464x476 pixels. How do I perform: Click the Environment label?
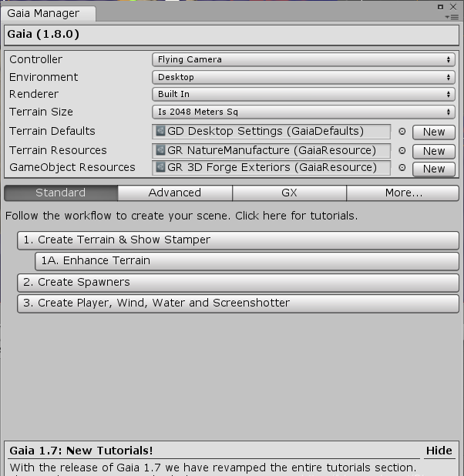(43, 77)
